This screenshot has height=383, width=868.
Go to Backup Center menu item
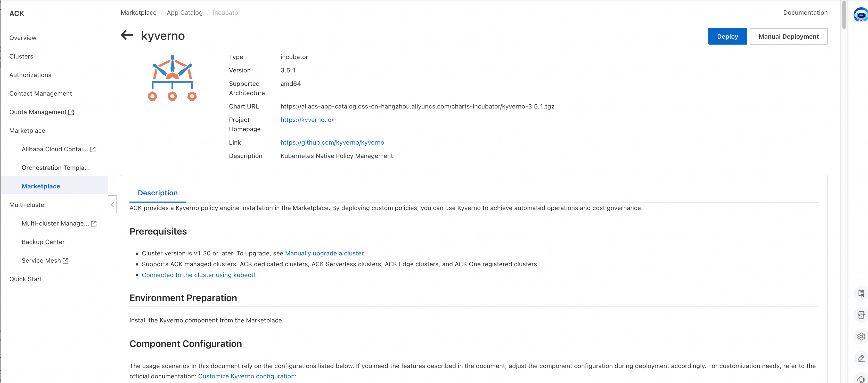click(43, 242)
